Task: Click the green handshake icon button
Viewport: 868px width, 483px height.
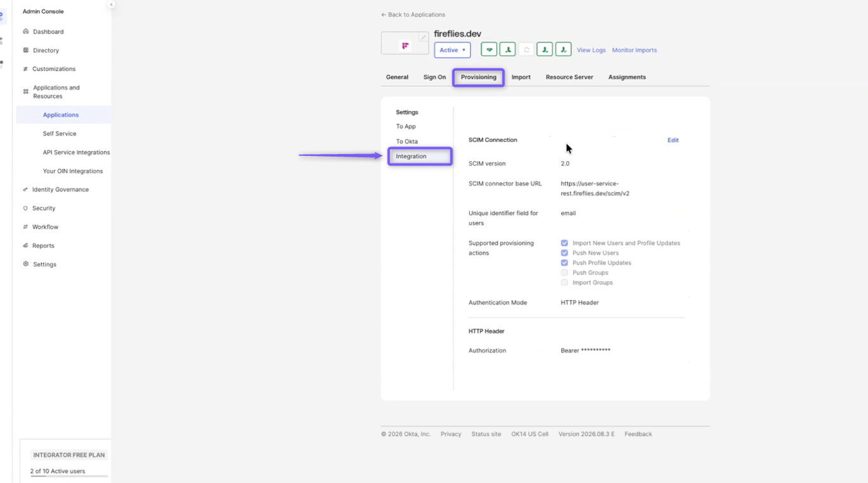Action: tap(489, 49)
